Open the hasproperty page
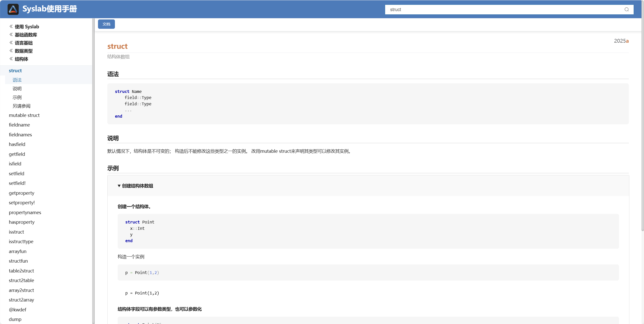The image size is (644, 324). [21, 222]
